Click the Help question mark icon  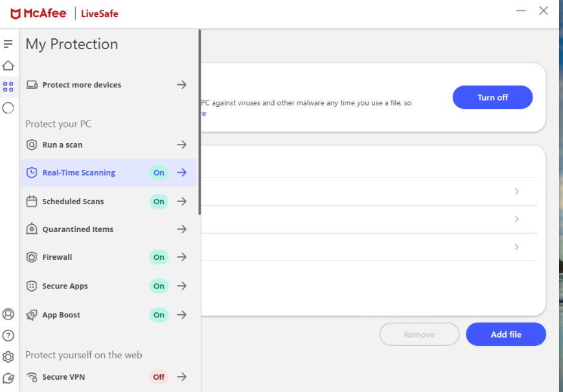pos(8,336)
